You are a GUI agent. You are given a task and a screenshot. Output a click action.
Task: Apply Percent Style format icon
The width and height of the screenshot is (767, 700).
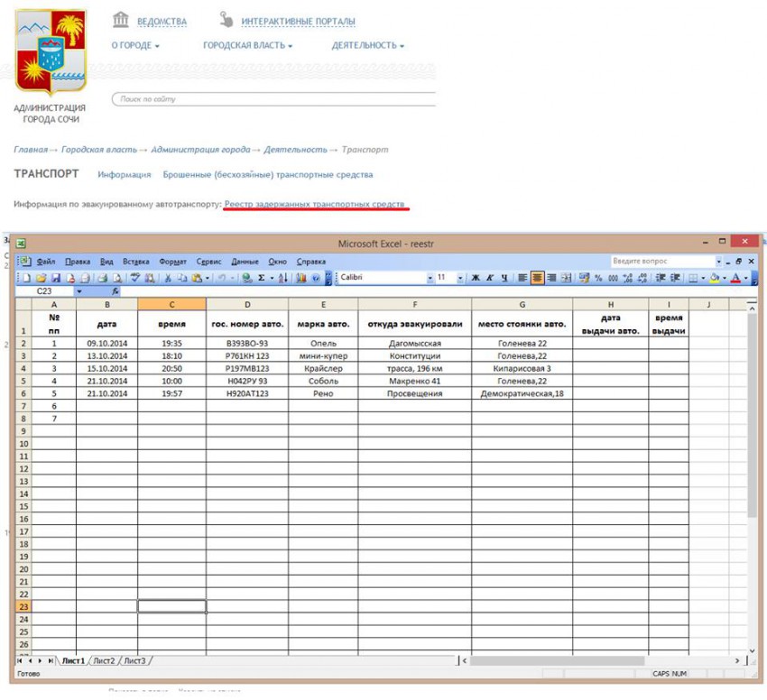[598, 279]
